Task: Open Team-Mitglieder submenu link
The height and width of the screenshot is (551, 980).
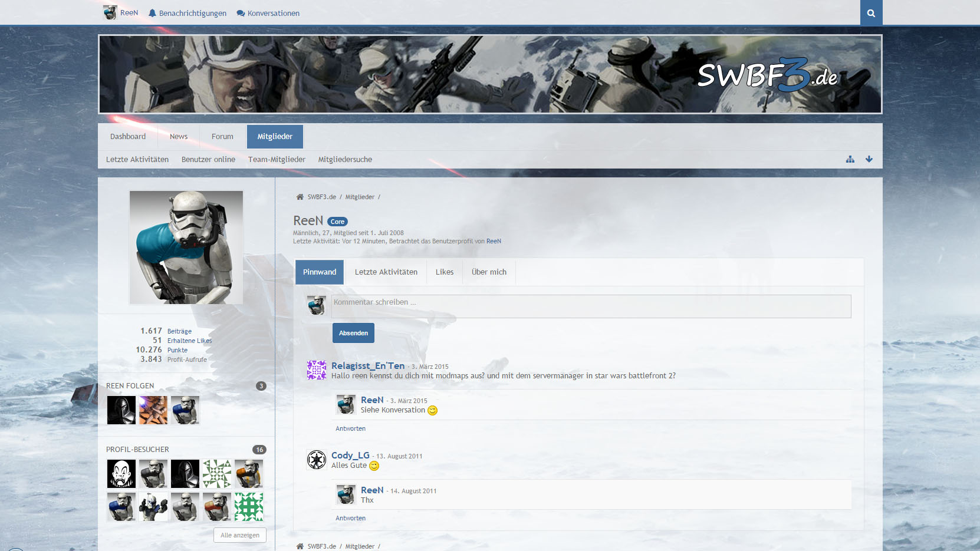Action: click(x=277, y=160)
